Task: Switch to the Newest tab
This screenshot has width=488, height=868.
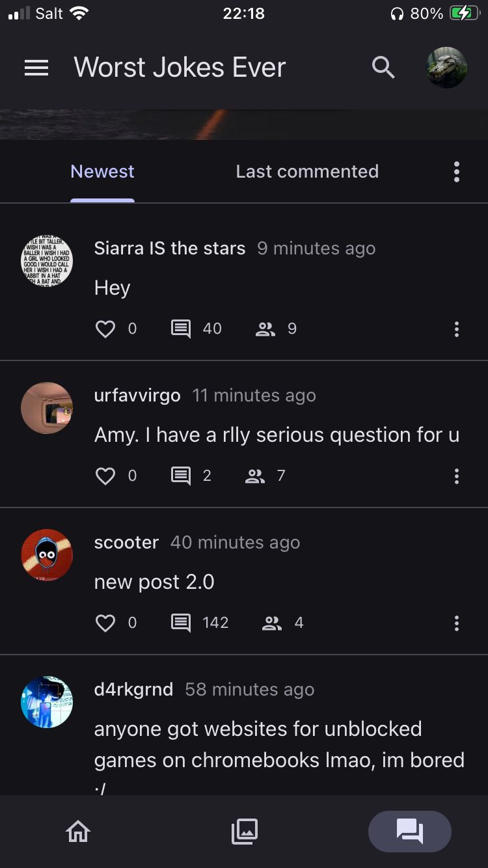Action: 102,172
